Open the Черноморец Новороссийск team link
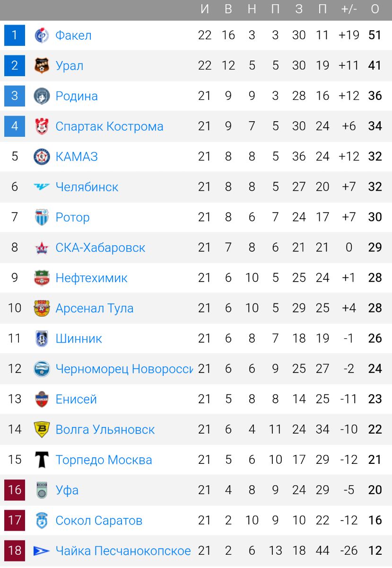The height and width of the screenshot is (568, 392). 124,369
